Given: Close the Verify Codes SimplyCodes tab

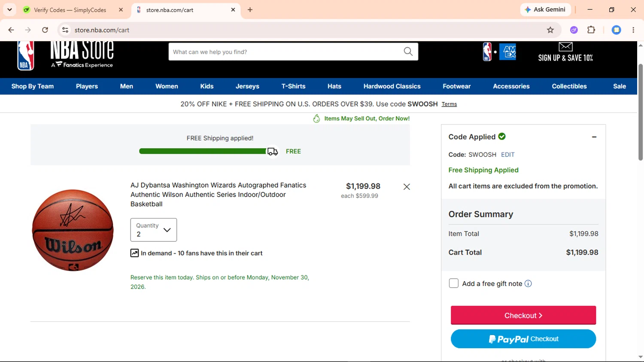Looking at the screenshot, I should click(x=121, y=10).
